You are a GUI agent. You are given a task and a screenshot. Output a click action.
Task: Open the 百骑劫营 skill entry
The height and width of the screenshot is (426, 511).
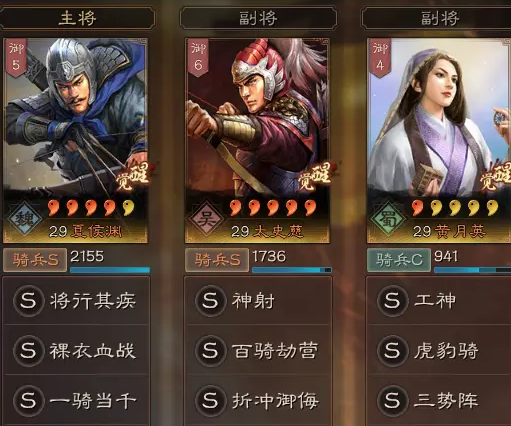click(x=258, y=350)
